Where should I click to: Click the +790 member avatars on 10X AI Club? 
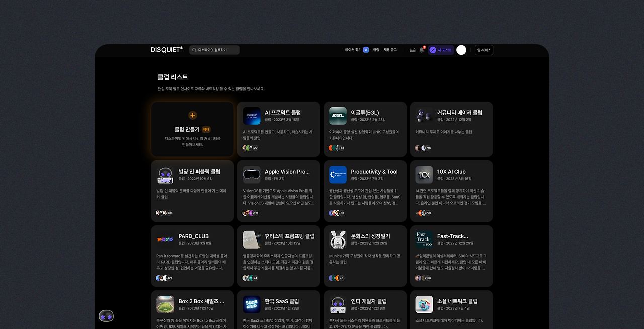[423, 213]
